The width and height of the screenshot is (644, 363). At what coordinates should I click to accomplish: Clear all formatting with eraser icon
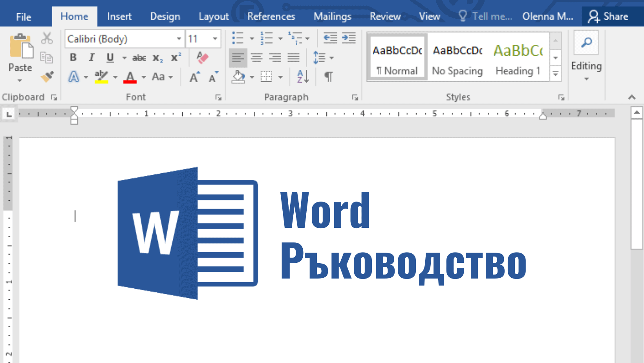point(202,57)
